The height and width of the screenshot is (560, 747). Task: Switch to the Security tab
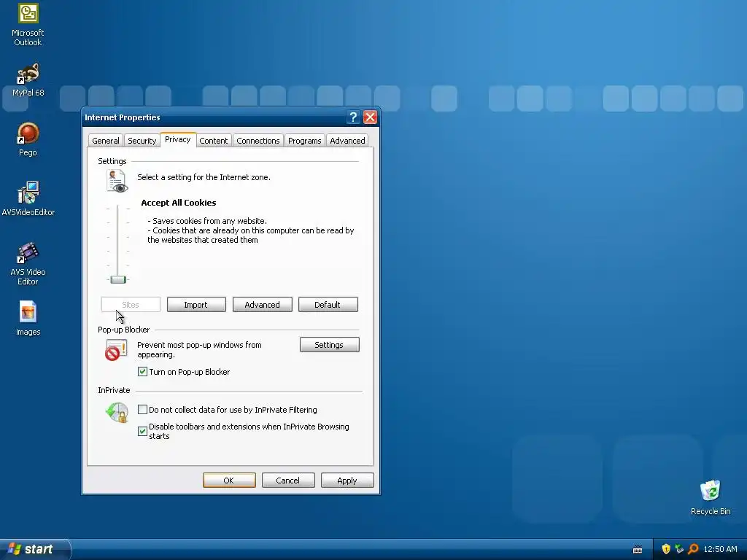[142, 141]
